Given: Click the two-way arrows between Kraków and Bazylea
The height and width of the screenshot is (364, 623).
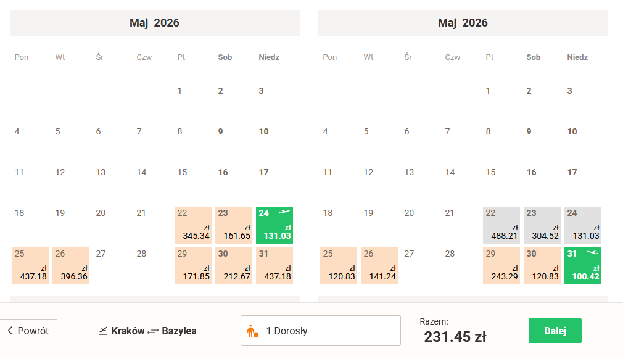Looking at the screenshot, I should tap(153, 331).
